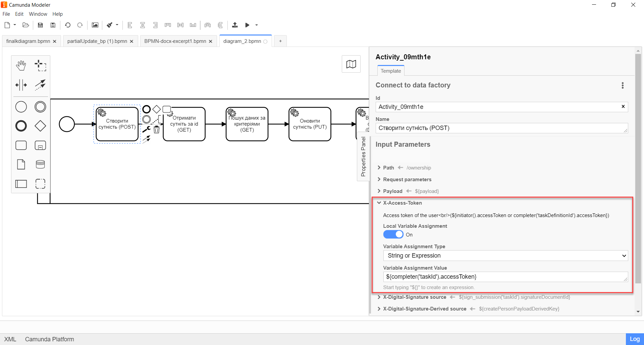Activate the lasso selection tool
The height and width of the screenshot is (345, 644).
click(x=40, y=66)
